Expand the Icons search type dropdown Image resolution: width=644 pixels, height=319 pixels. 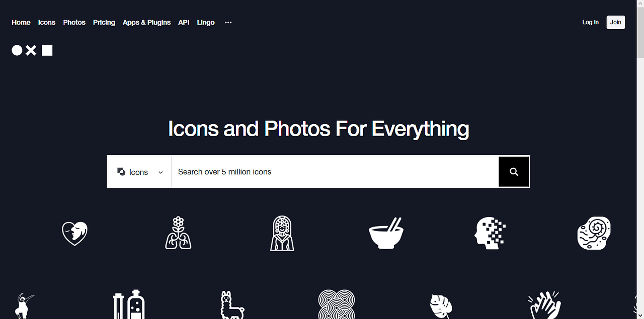139,172
